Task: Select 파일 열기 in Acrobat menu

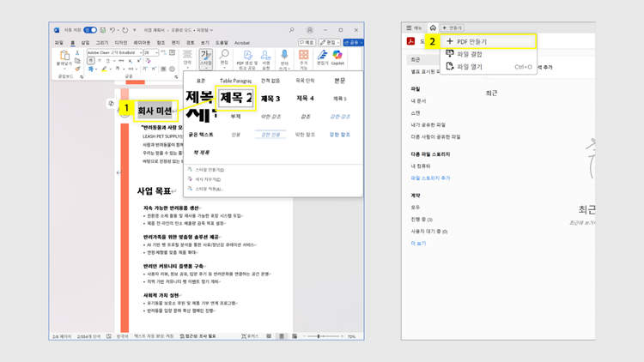Action: pos(489,67)
